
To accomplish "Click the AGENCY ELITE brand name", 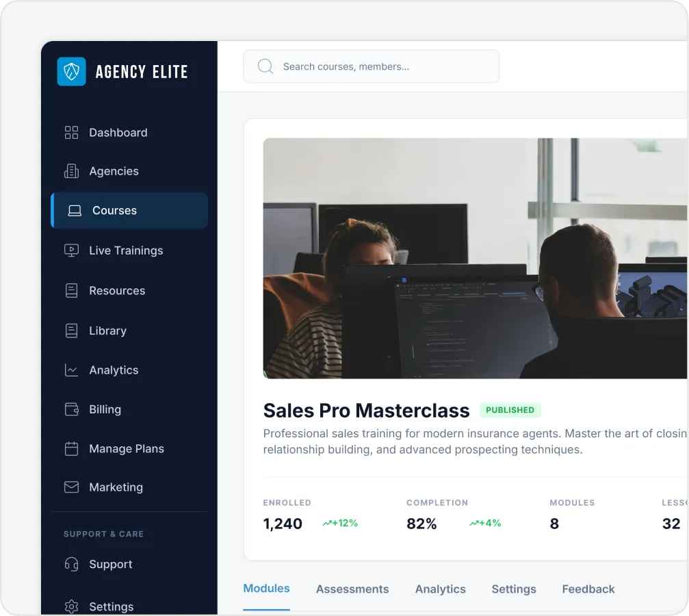I will pos(142,72).
